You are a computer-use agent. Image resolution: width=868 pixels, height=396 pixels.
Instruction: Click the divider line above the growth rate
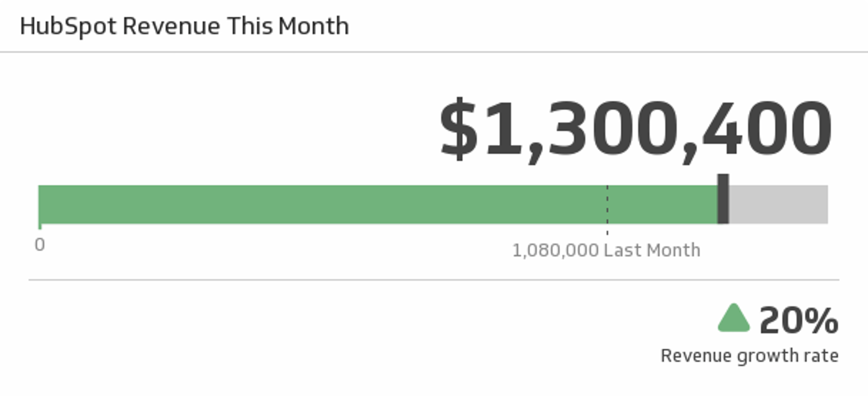[434, 280]
